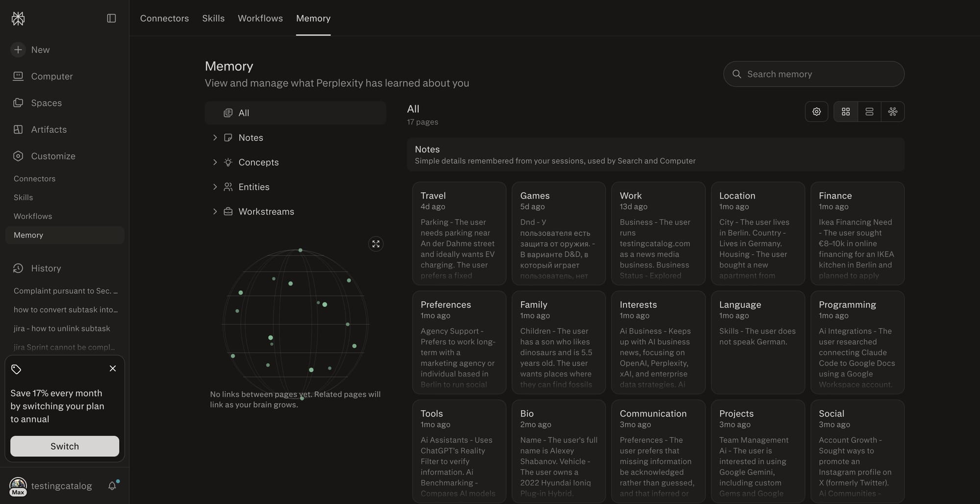Open Memory in the sidebar submenu
This screenshot has height=504, width=980.
pos(65,235)
